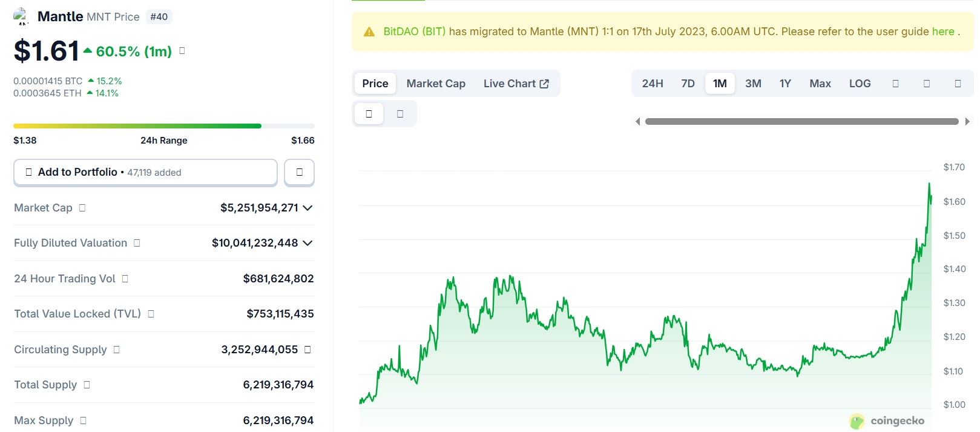
Task: Expand the Market Cap value chevron
Action: tap(307, 208)
